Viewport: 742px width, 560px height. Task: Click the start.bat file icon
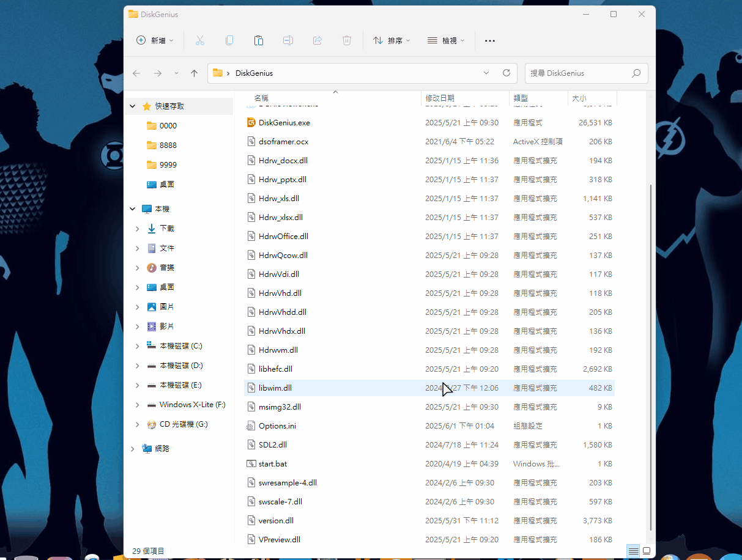click(x=251, y=463)
